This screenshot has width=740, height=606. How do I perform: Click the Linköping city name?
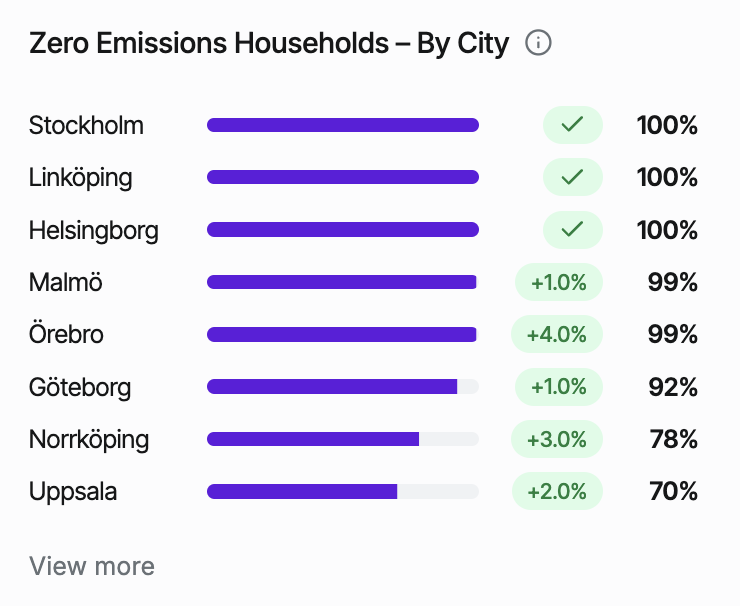point(81,178)
